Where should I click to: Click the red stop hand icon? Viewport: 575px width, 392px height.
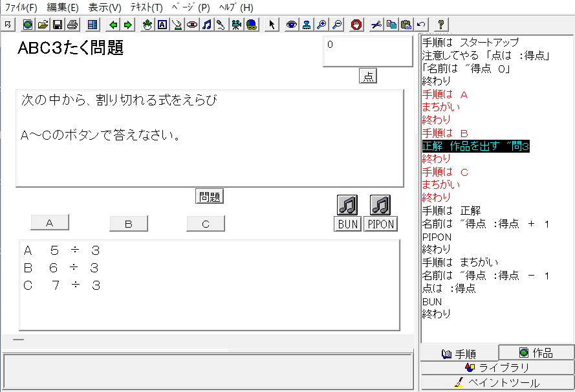[x=356, y=25]
